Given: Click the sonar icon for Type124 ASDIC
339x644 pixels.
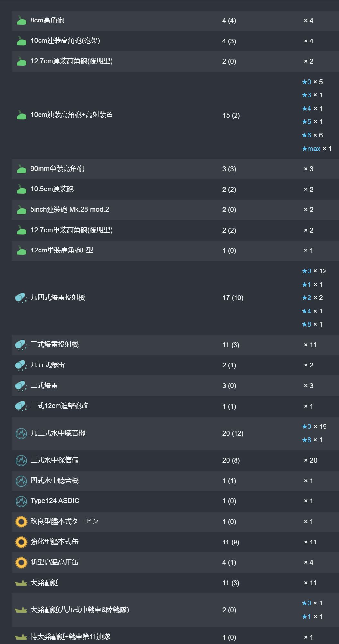Looking at the screenshot, I should tap(21, 501).
